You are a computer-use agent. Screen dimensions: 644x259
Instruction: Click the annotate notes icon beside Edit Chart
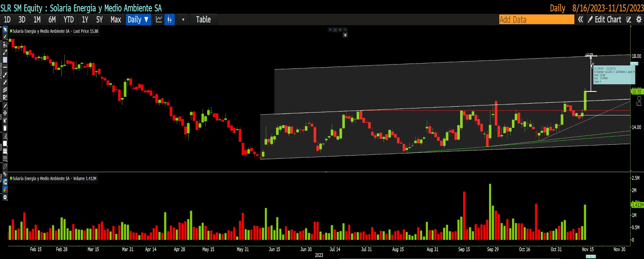point(629,19)
